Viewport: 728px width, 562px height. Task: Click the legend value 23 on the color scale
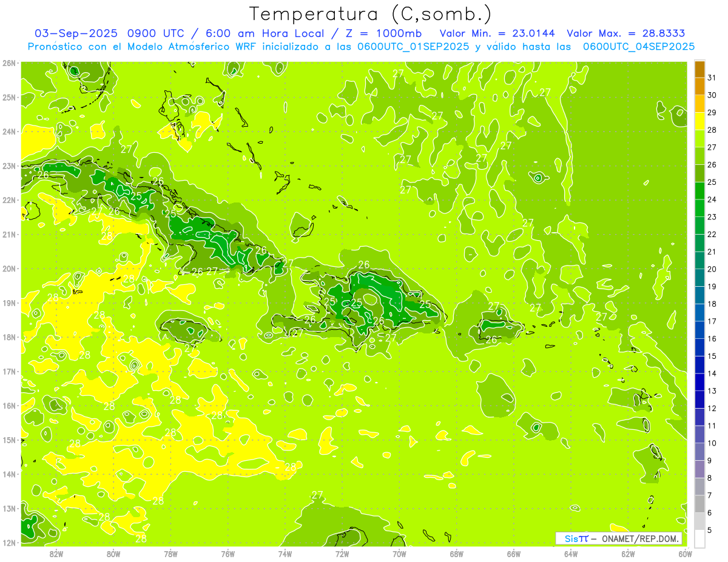(712, 217)
